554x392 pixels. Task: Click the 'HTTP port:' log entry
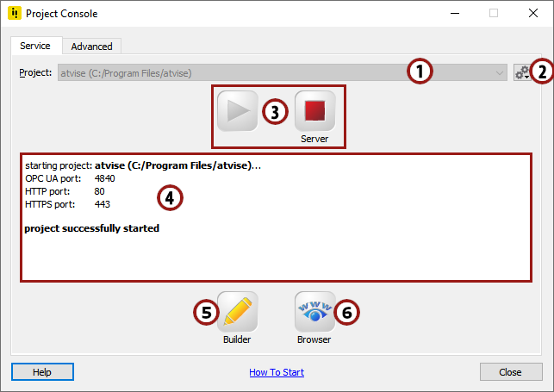[x=65, y=191]
